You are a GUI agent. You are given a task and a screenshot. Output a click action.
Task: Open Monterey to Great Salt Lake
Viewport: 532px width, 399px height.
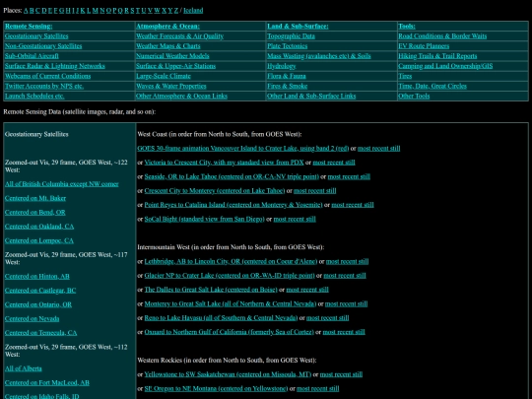[x=230, y=304]
